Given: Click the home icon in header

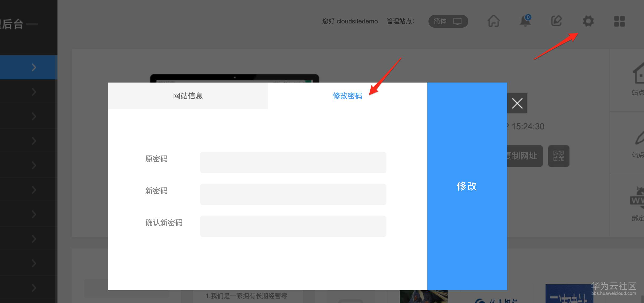Looking at the screenshot, I should 493,21.
